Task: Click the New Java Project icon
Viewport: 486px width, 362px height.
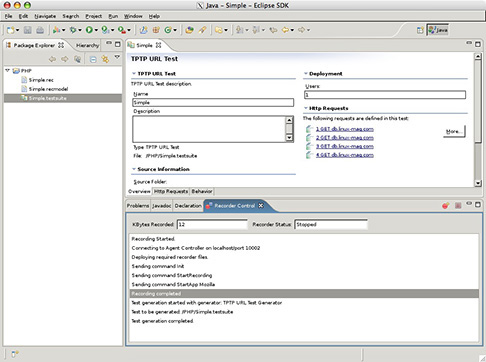Action: pos(144,30)
